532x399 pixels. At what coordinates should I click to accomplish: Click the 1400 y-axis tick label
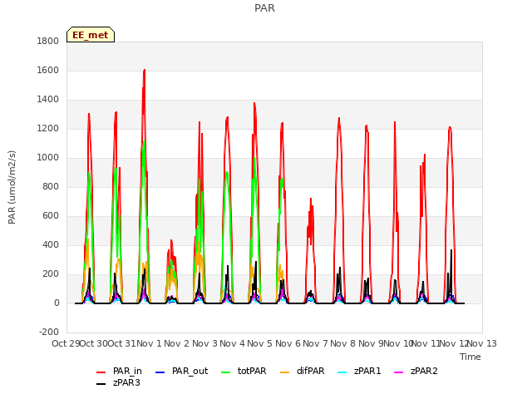(x=48, y=100)
